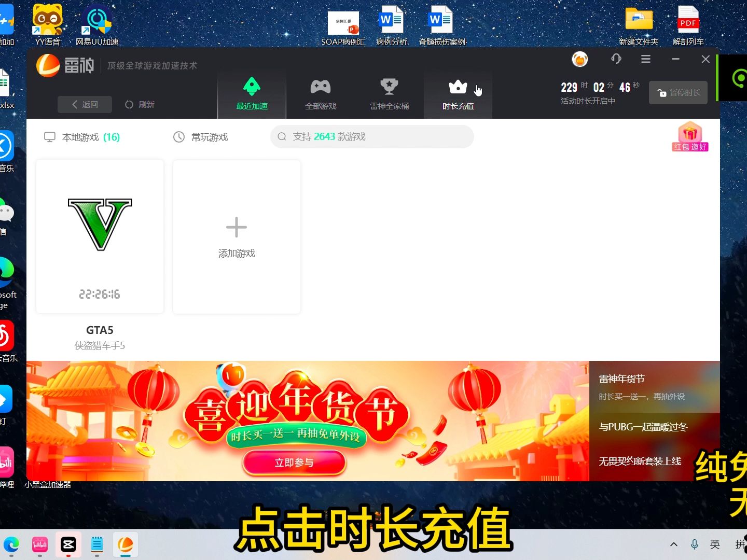Open WeChat desktop shortcut on left

(x=6, y=218)
